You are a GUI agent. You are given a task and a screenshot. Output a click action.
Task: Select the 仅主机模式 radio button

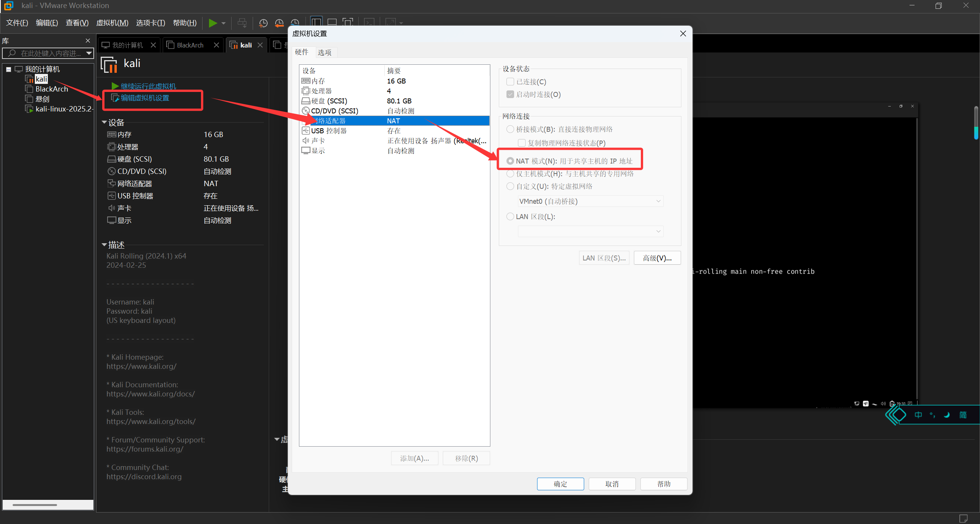coord(510,174)
